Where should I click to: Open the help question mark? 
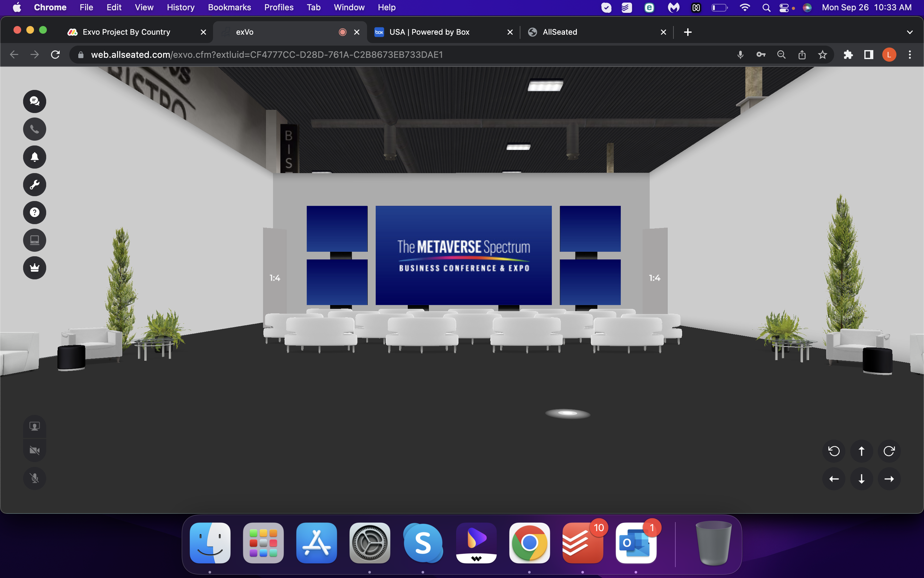(34, 213)
